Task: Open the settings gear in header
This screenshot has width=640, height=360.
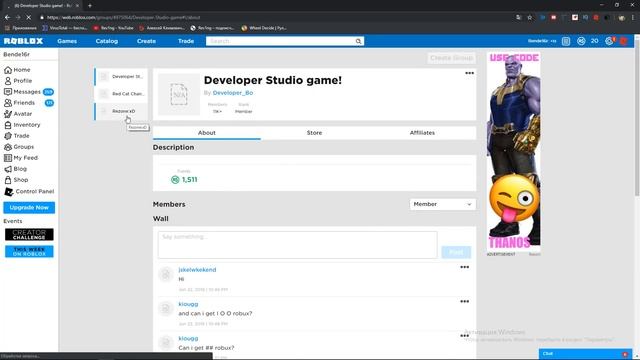Action: pyautogui.click(x=609, y=41)
